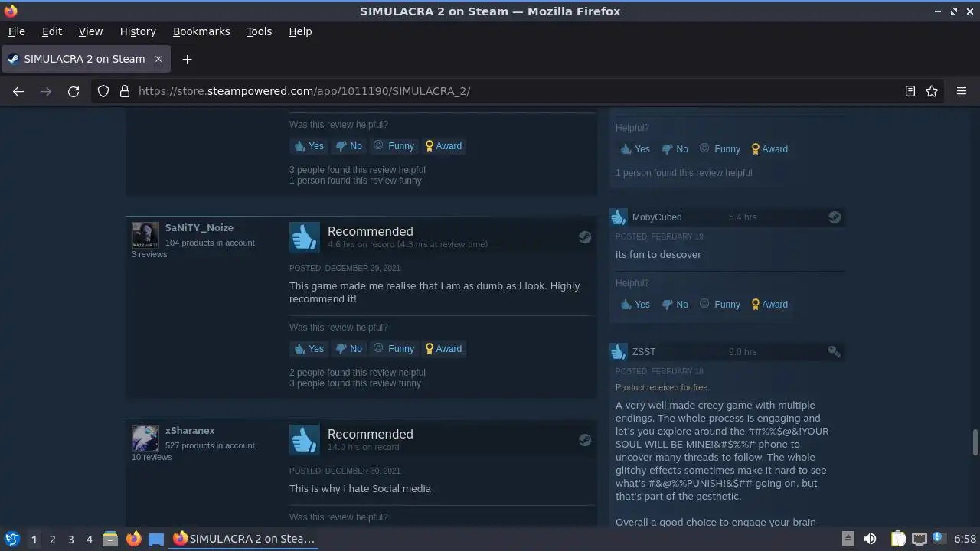Mark SaNiTY_Noize's review as Funny
This screenshot has height=551, width=980.
(x=394, y=349)
